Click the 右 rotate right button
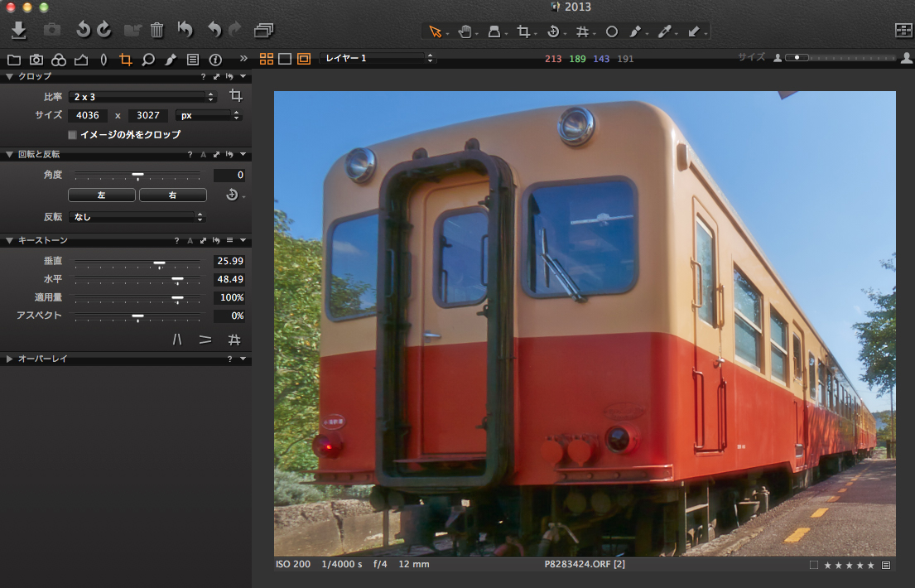The height and width of the screenshot is (588, 915). (x=172, y=195)
